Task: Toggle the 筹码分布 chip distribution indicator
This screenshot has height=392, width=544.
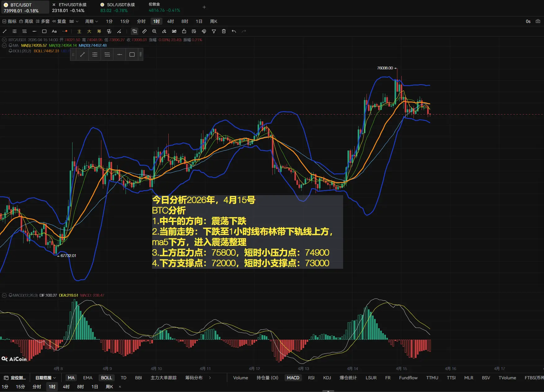Action: 194,378
